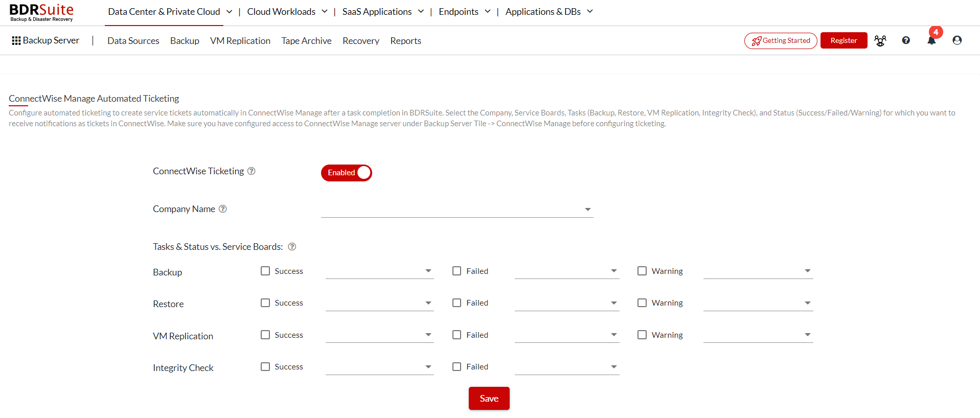Open Recovery menu
The width and height of the screenshot is (980, 418).
361,41
